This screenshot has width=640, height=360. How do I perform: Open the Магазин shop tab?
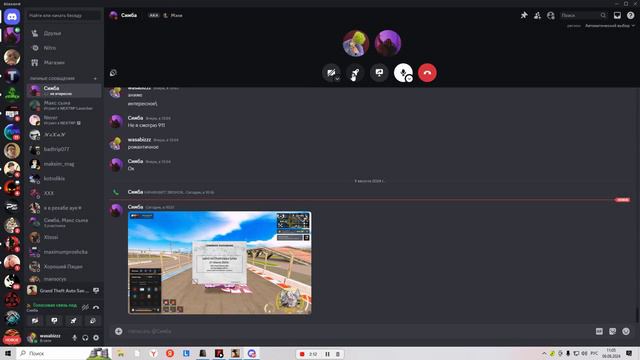coord(64,62)
